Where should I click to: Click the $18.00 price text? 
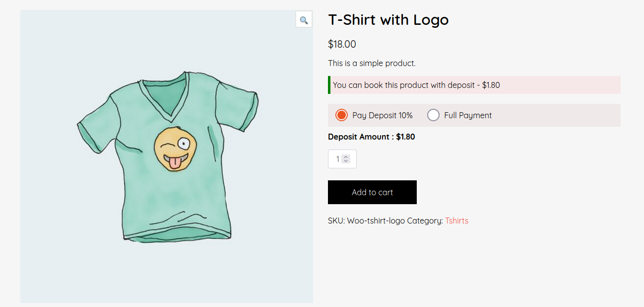coord(341,44)
